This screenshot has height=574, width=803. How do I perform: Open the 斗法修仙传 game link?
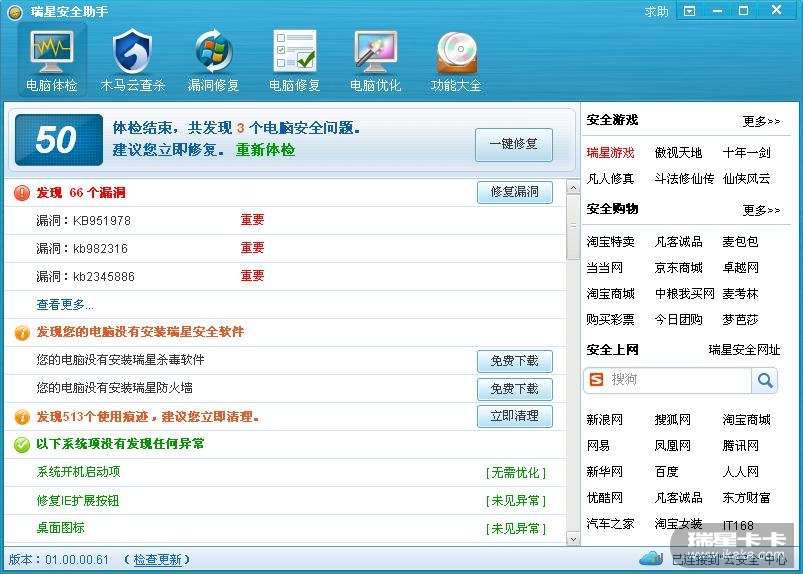tap(684, 179)
